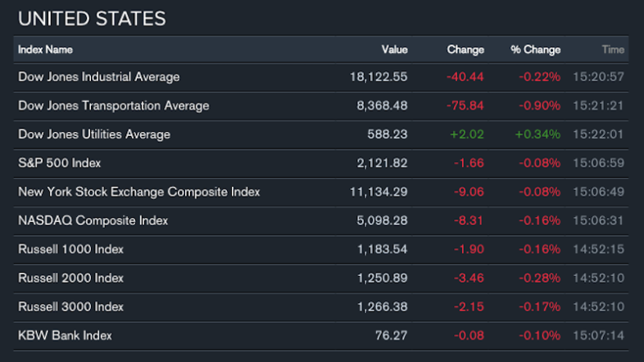Click Russell 2000 time 14:52:10
Viewport: 644px width, 362px height.
point(598,278)
